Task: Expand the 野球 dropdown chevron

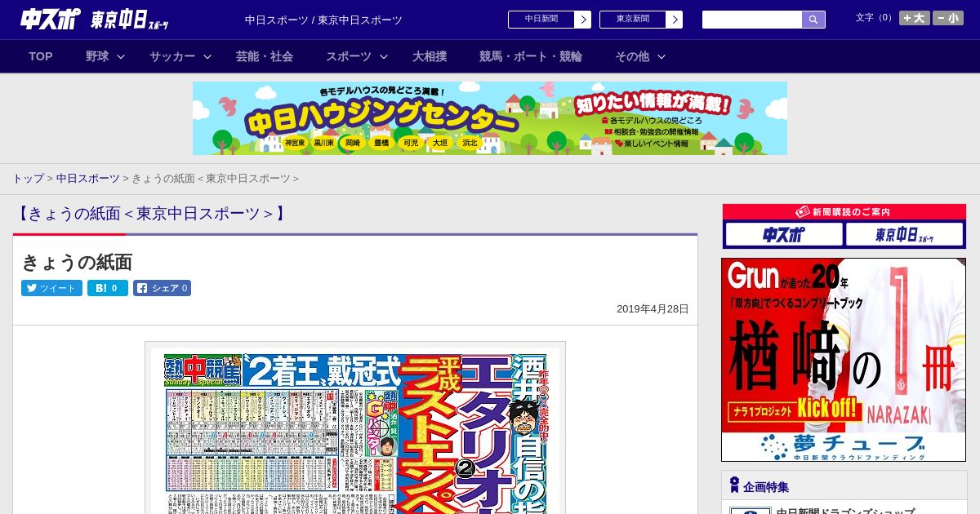Action: (x=121, y=56)
